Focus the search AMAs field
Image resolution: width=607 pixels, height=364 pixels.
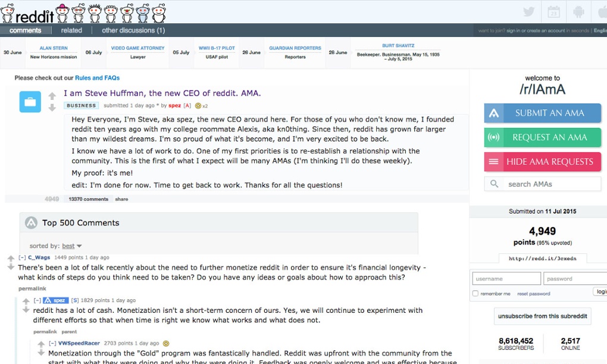[542, 184]
